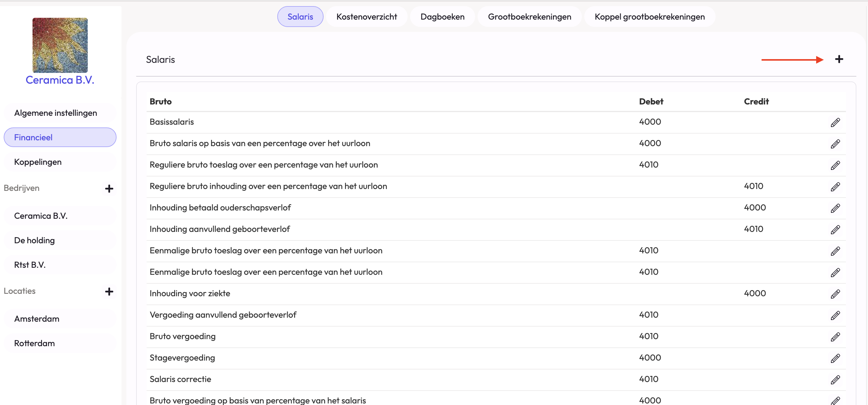Image resolution: width=868 pixels, height=405 pixels.
Task: Click pencil for Inhouding aanvullend geboorteverlof
Action: point(835,229)
